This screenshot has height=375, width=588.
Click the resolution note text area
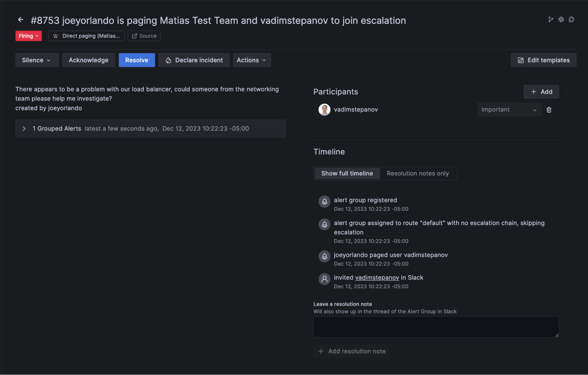click(436, 327)
